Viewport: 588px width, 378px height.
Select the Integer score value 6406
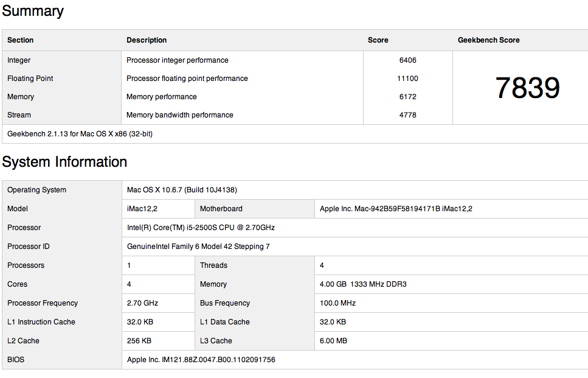(408, 60)
